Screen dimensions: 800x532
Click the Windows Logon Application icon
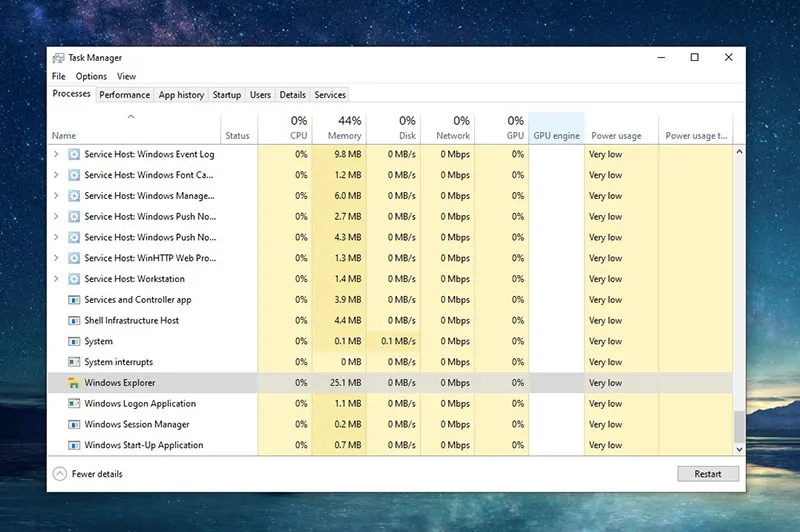coord(73,404)
